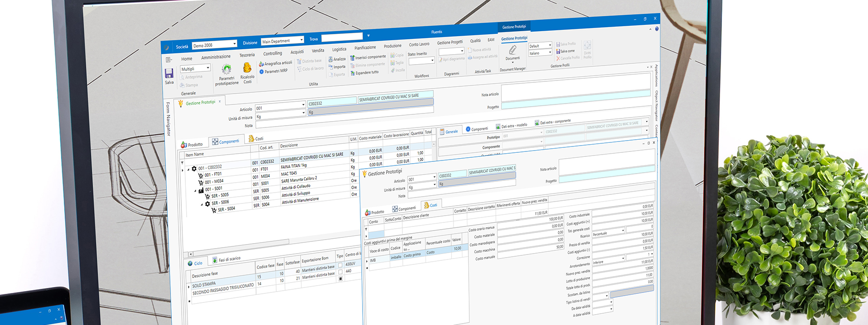Open Anagrafica articoli
868x325 pixels.
(275, 64)
